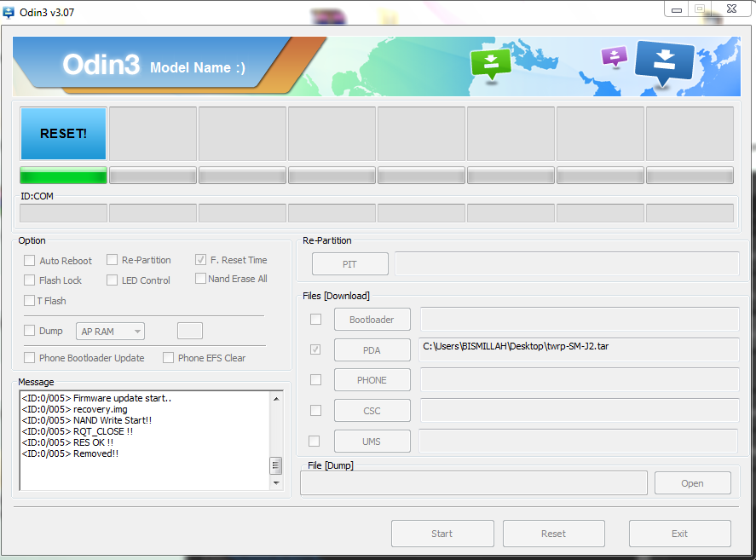Viewport: 756px width, 560px height.
Task: Click the Start button
Action: point(442,534)
